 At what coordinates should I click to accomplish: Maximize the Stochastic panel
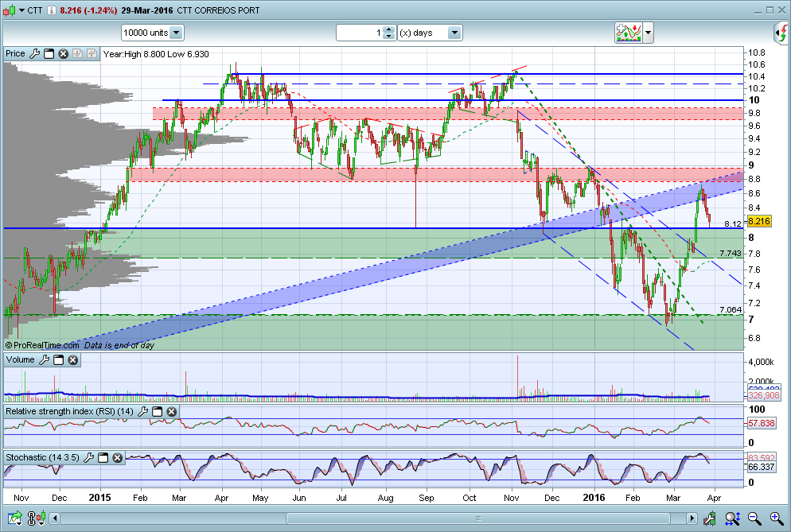tap(103, 458)
